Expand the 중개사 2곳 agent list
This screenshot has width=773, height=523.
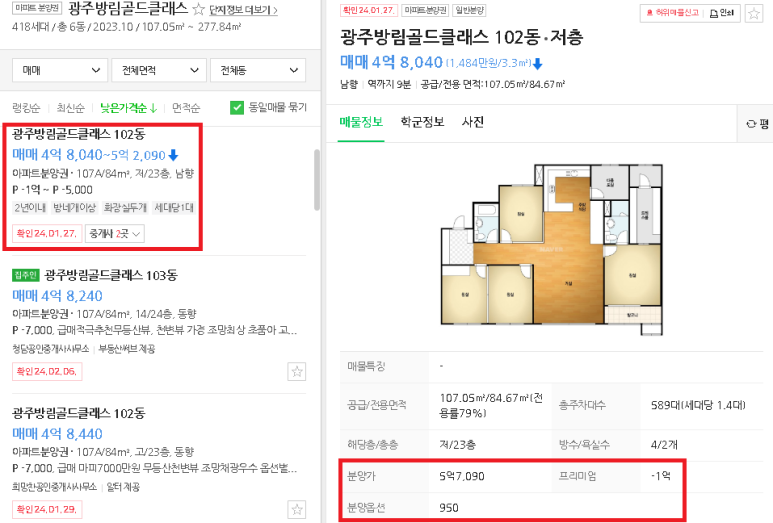click(115, 233)
